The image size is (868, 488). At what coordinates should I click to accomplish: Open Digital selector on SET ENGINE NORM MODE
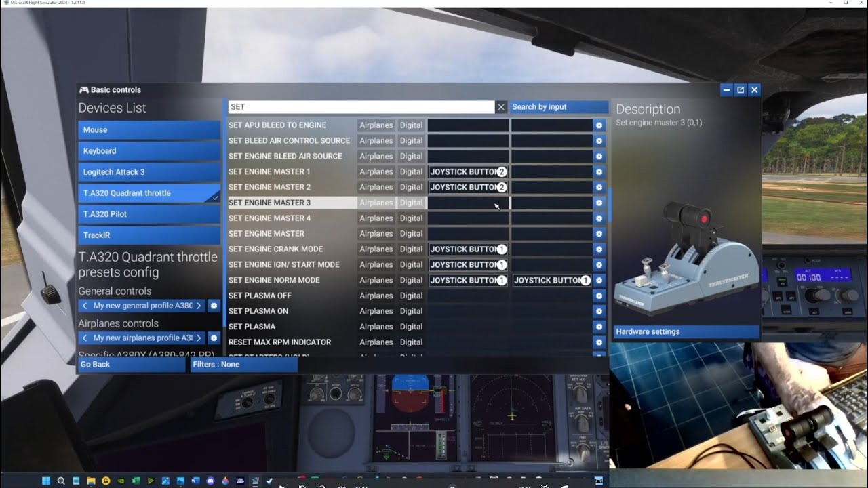tap(411, 281)
